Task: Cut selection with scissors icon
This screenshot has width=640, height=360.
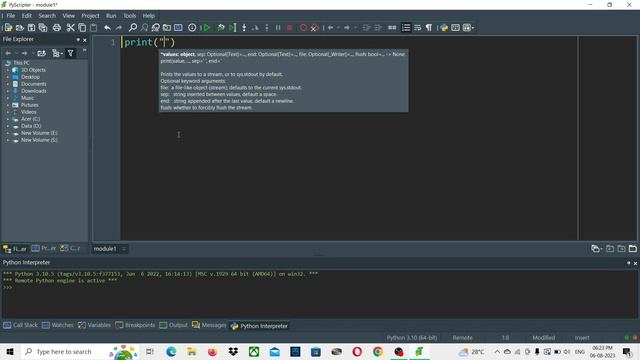Action: (71, 28)
